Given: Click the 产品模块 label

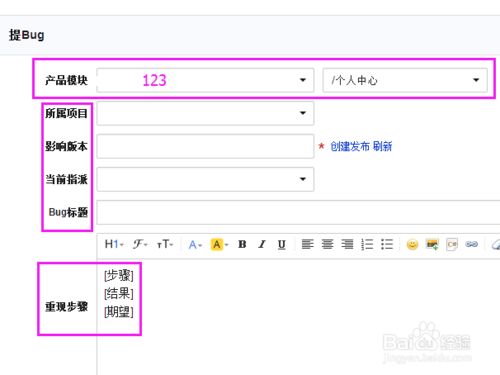Looking at the screenshot, I should tap(66, 80).
